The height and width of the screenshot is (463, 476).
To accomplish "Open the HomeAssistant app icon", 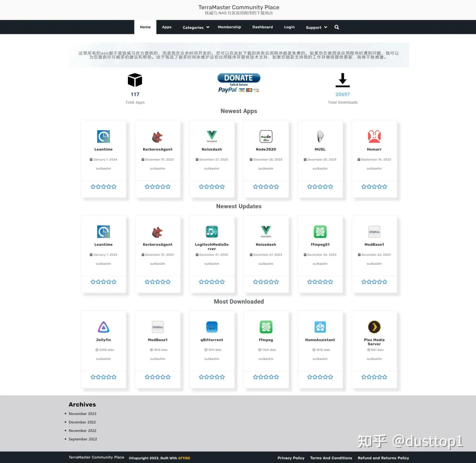I will [320, 327].
